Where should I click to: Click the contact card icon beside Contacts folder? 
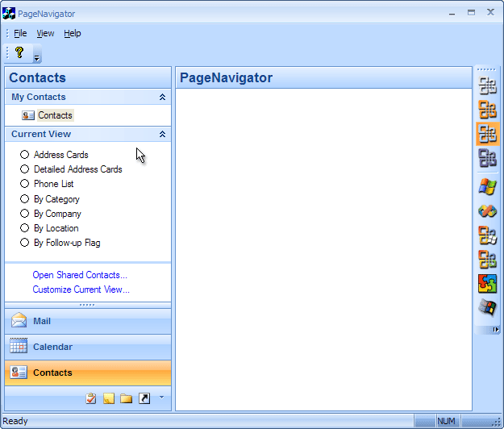[x=28, y=115]
